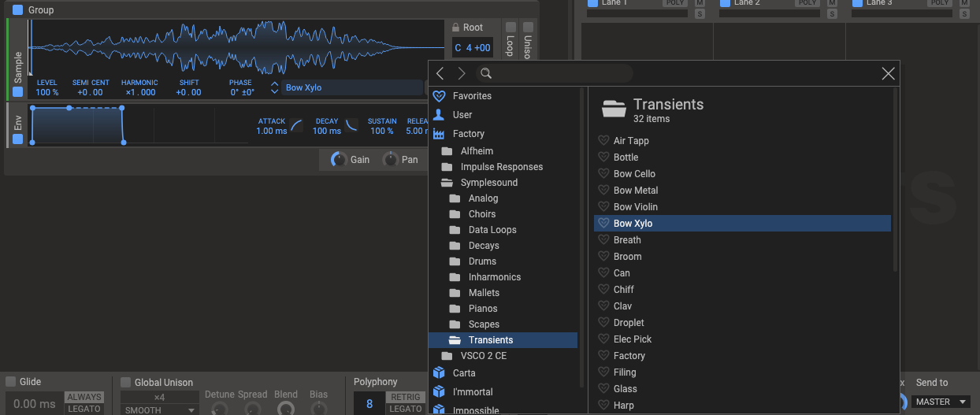Click the attack curve shape icon
Image resolution: width=980 pixels, height=415 pixels.
pyautogui.click(x=296, y=125)
